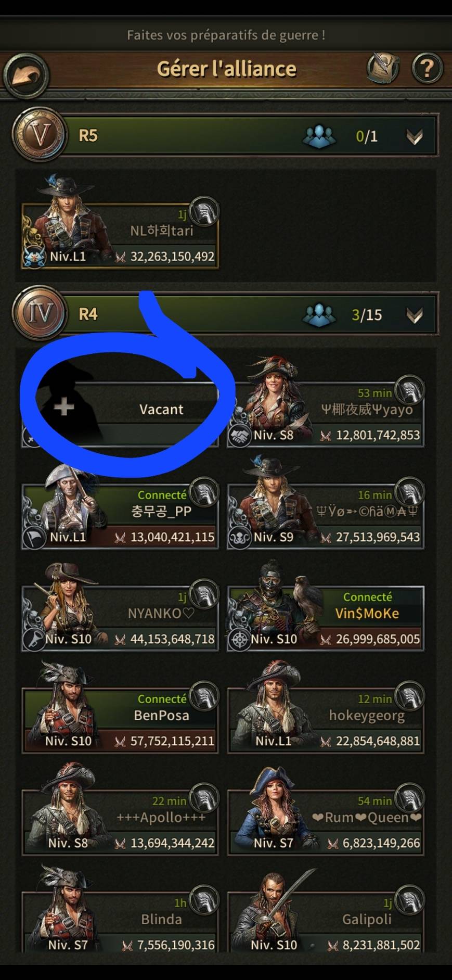Tap the fist icon on Galipoli's card
Viewport: 452px width, 980px height.
pos(410,900)
